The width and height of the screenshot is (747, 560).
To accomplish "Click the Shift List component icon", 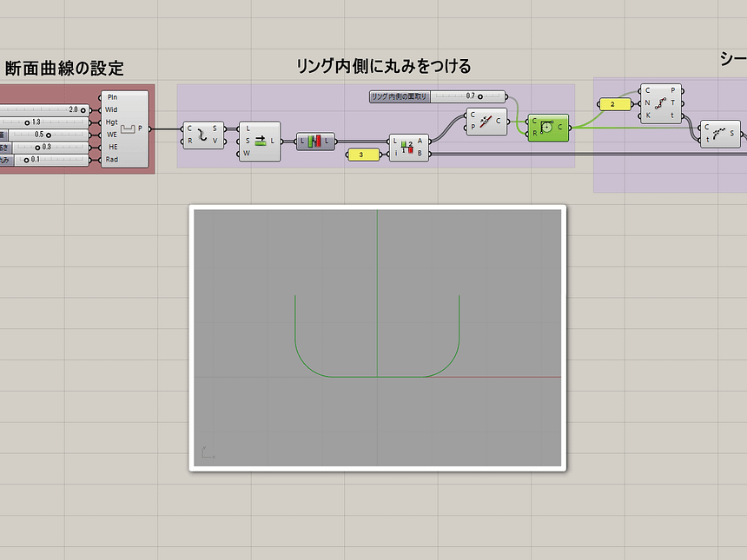I will pyautogui.click(x=261, y=139).
